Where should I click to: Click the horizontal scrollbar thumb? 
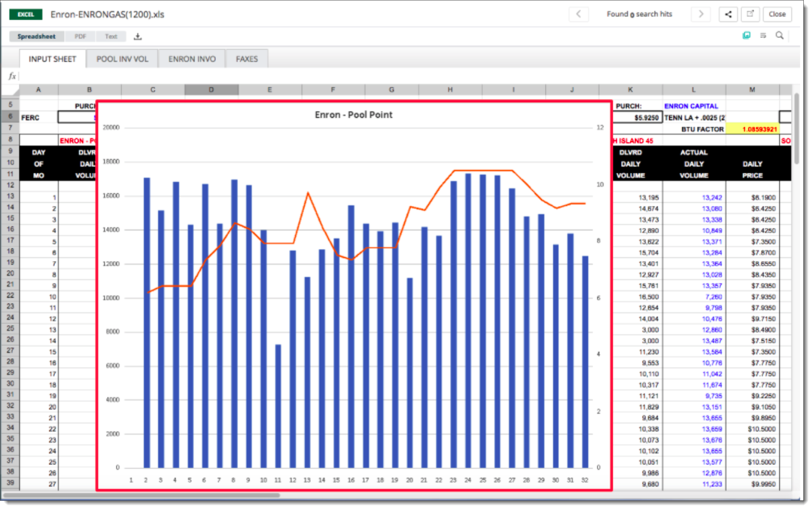click(x=142, y=495)
